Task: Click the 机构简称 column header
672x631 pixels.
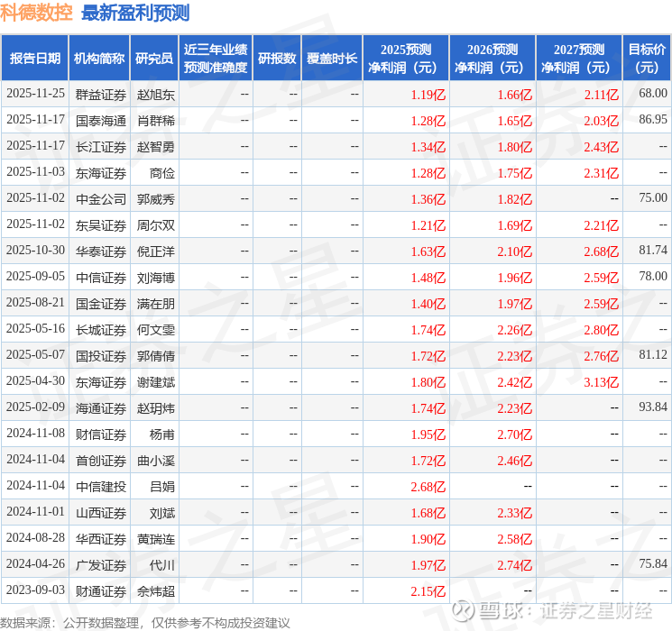Action: (99, 58)
